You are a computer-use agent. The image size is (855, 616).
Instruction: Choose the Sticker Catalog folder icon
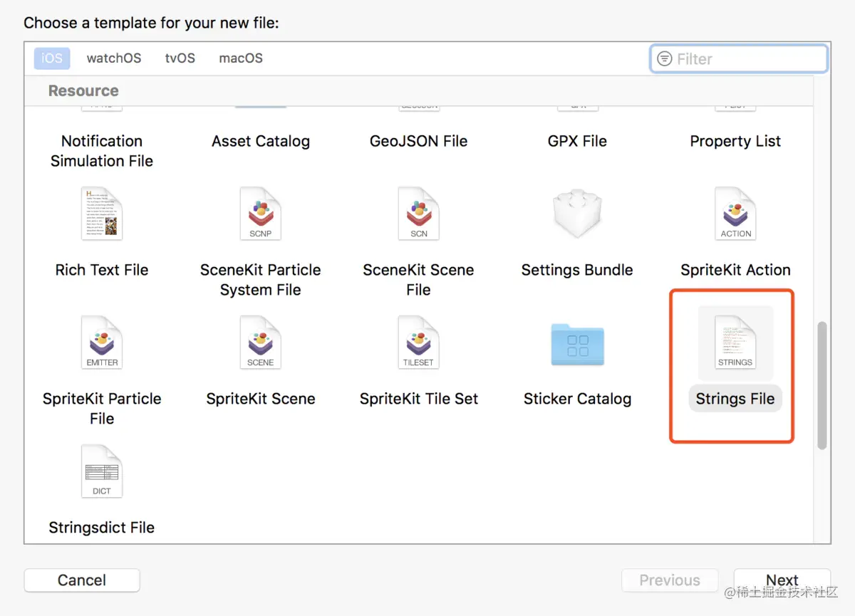coord(577,345)
